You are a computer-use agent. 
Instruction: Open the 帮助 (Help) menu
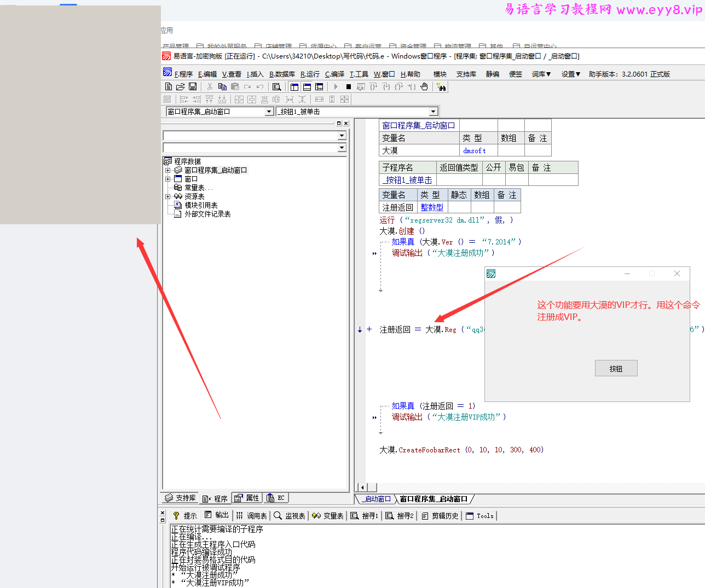click(x=411, y=74)
